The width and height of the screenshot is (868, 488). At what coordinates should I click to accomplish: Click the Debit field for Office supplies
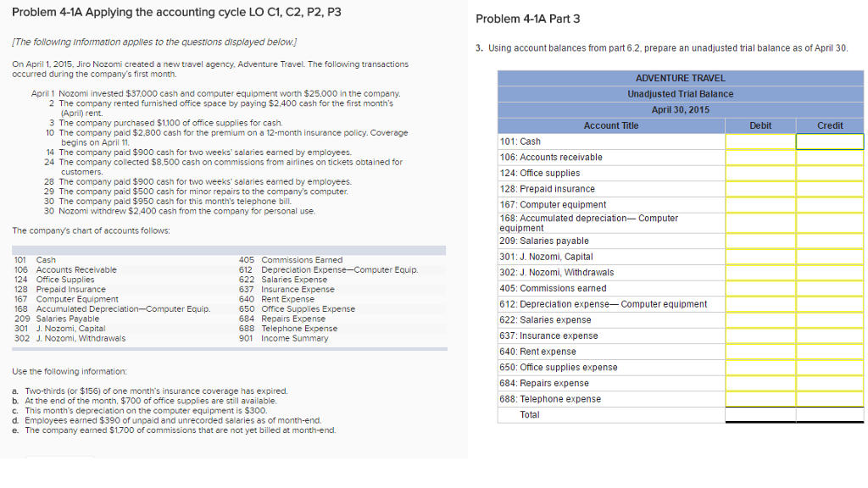(760, 173)
